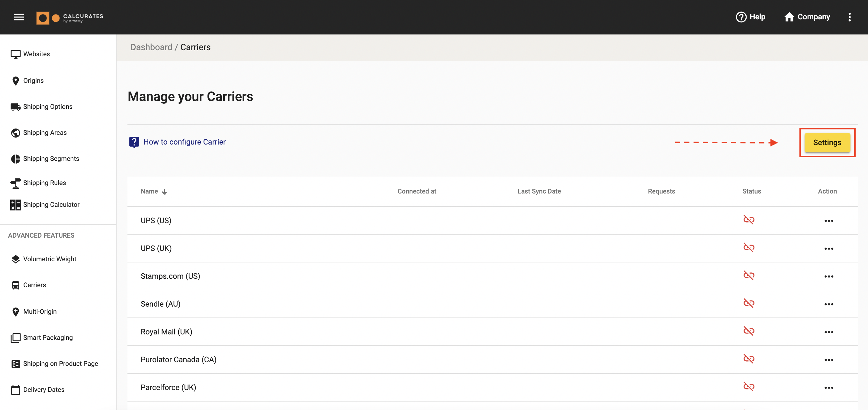
Task: Open action menu for Sendle (AU) row
Action: [828, 304]
